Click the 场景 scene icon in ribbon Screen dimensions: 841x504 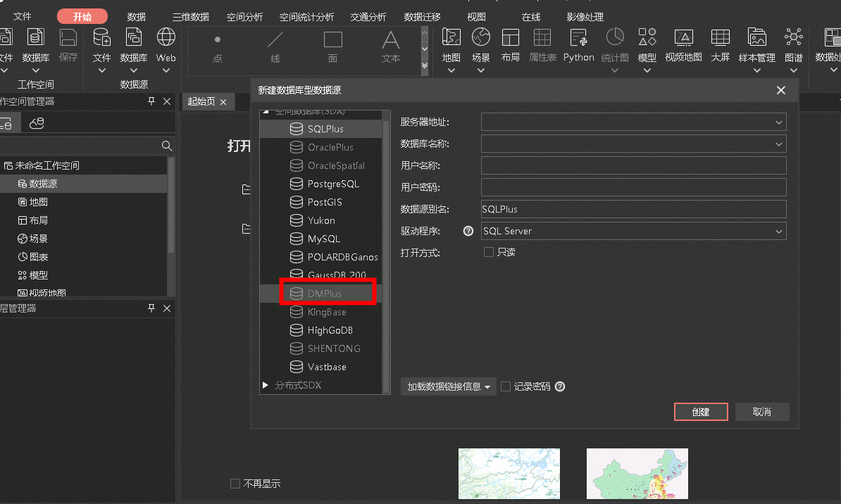pyautogui.click(x=480, y=37)
